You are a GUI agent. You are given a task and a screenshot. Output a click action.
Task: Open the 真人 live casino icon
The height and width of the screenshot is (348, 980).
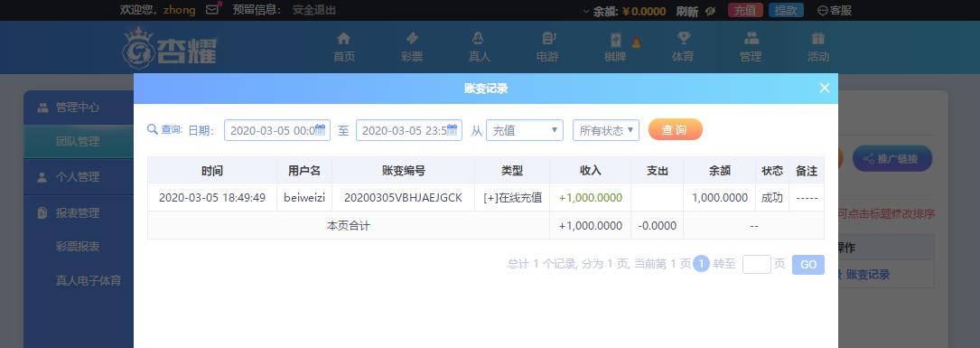point(480,38)
